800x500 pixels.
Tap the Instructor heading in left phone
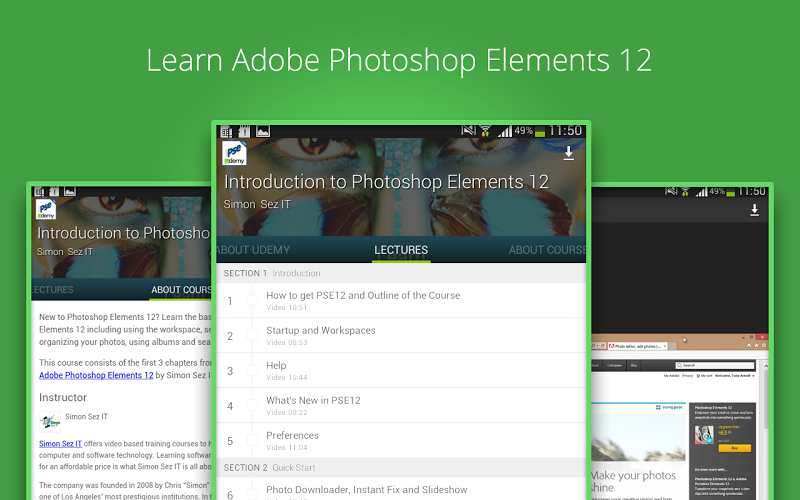click(x=63, y=397)
